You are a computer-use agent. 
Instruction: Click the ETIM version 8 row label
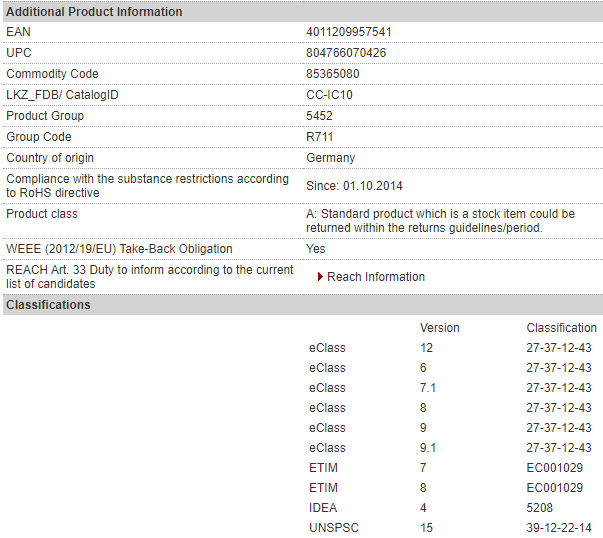(x=323, y=488)
